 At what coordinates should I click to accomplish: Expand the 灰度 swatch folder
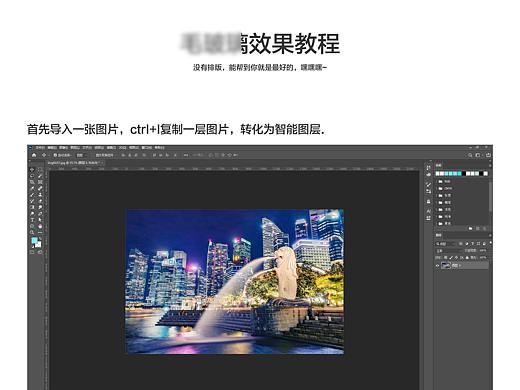tap(437, 195)
